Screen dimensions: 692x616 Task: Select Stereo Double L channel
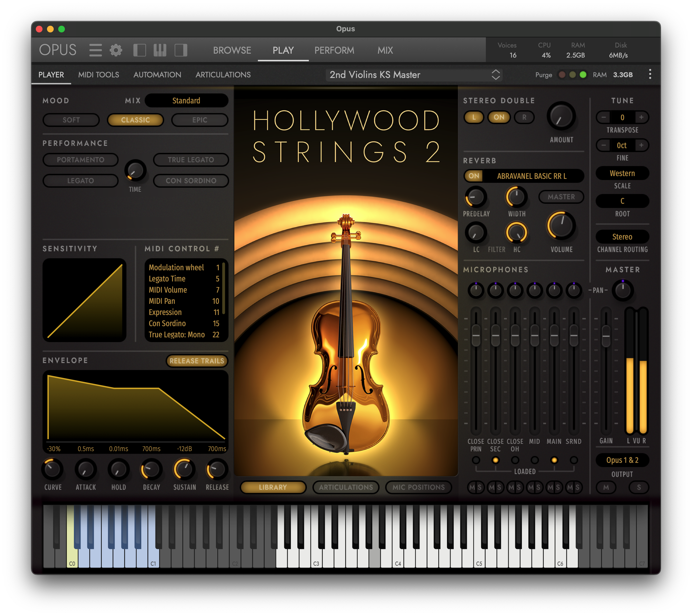474,117
